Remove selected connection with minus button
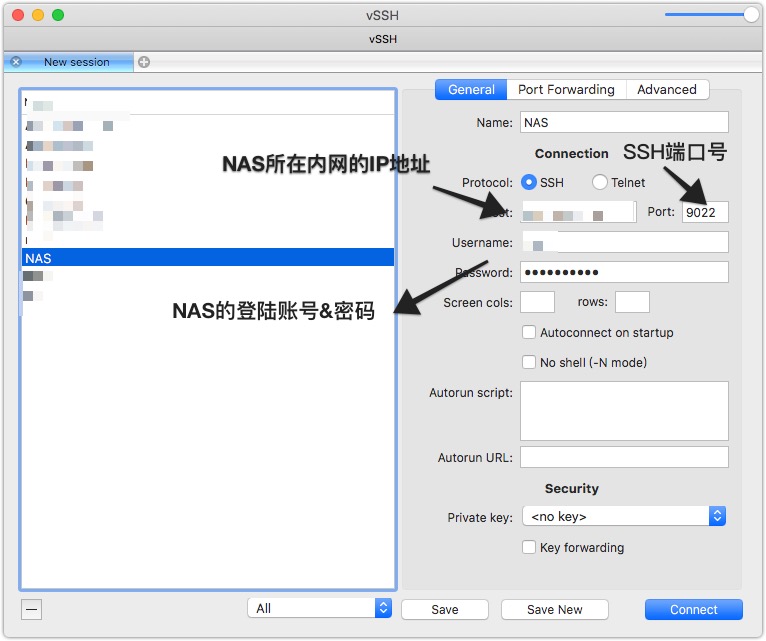766x641 pixels. click(x=31, y=609)
